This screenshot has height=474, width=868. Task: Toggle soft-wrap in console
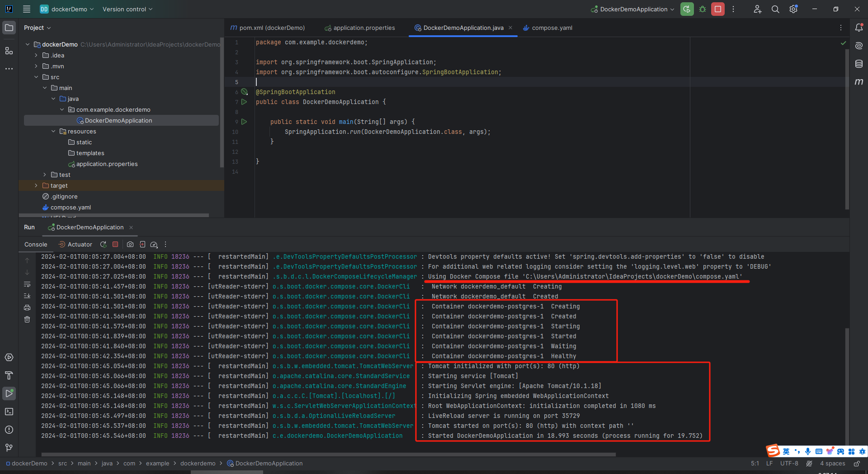(27, 284)
